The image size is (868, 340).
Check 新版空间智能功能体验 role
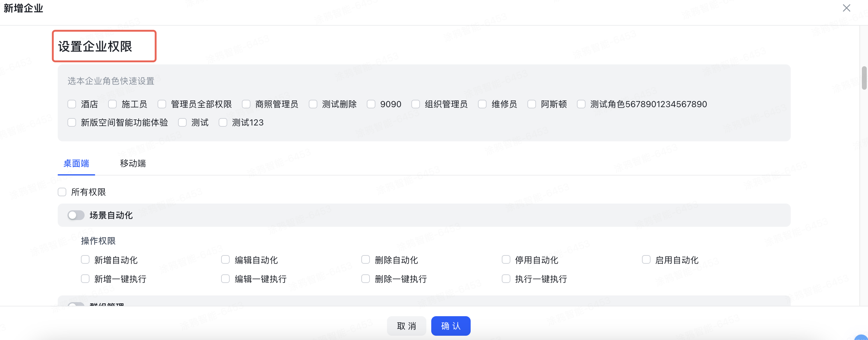(72, 122)
